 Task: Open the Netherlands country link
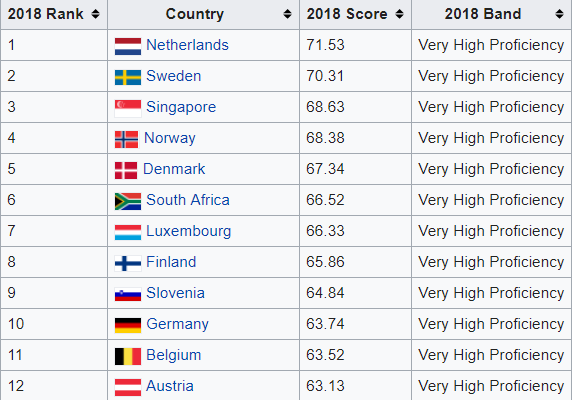tap(187, 45)
